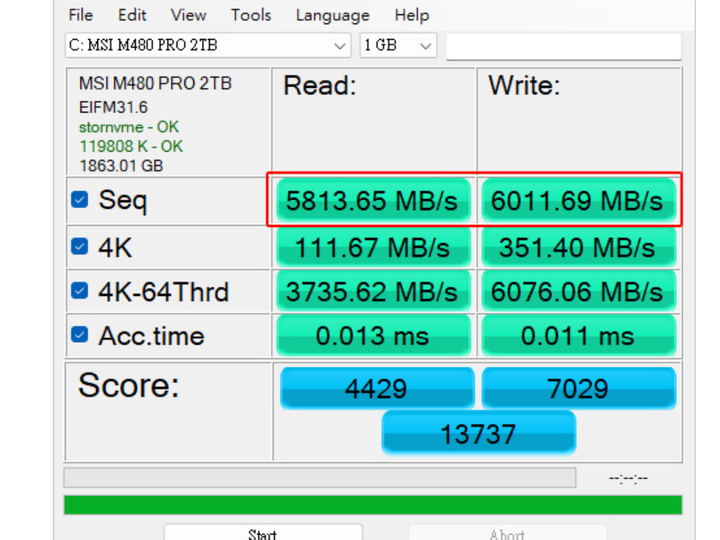This screenshot has height=540, width=720.
Task: Click the MSI M480 PRO 2TB info label
Action: click(155, 84)
